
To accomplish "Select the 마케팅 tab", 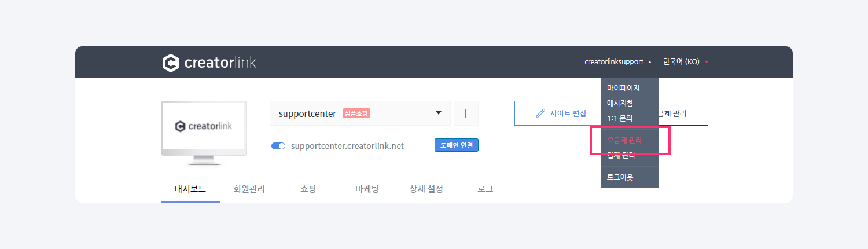I will point(367,189).
